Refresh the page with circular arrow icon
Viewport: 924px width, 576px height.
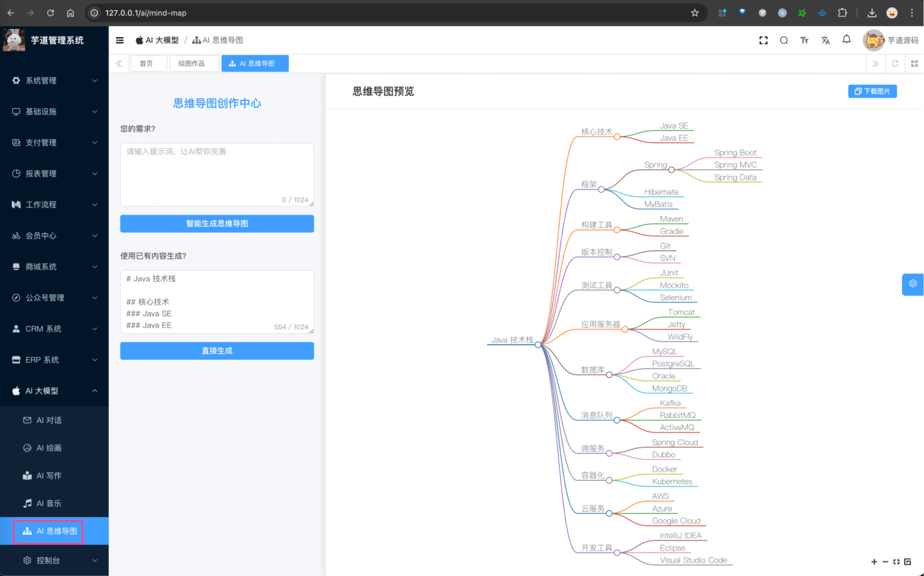[x=895, y=63]
